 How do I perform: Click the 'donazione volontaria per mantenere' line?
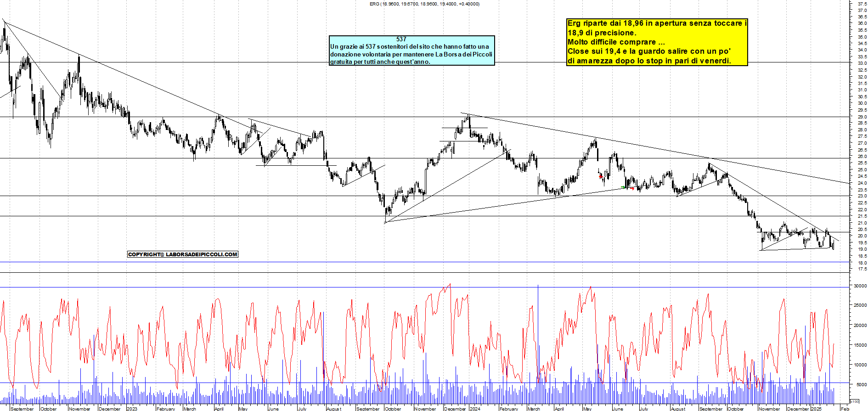click(411, 54)
